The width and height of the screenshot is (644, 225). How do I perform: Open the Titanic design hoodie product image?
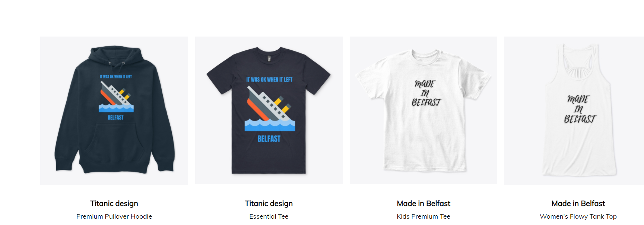click(x=114, y=110)
